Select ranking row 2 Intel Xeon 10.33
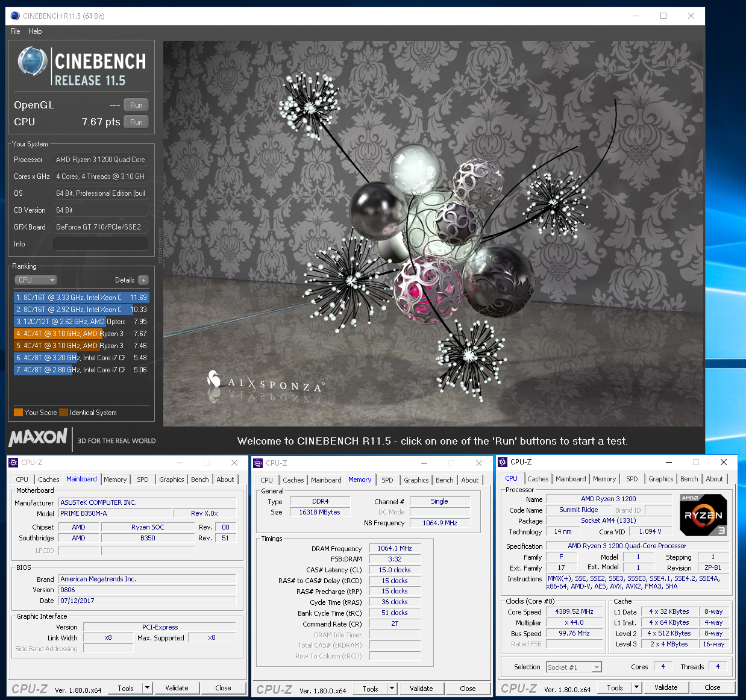The width and height of the screenshot is (746, 700). [x=81, y=310]
